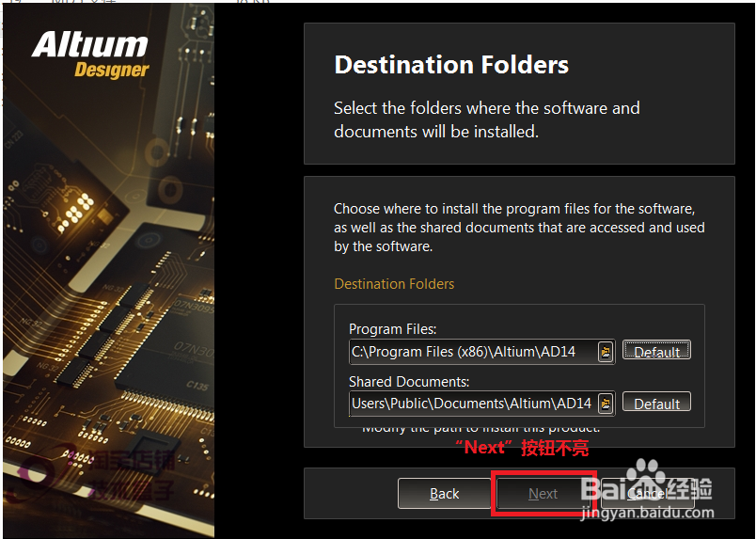Click the circuit board artwork panel
The image size is (756, 539).
tap(108, 270)
